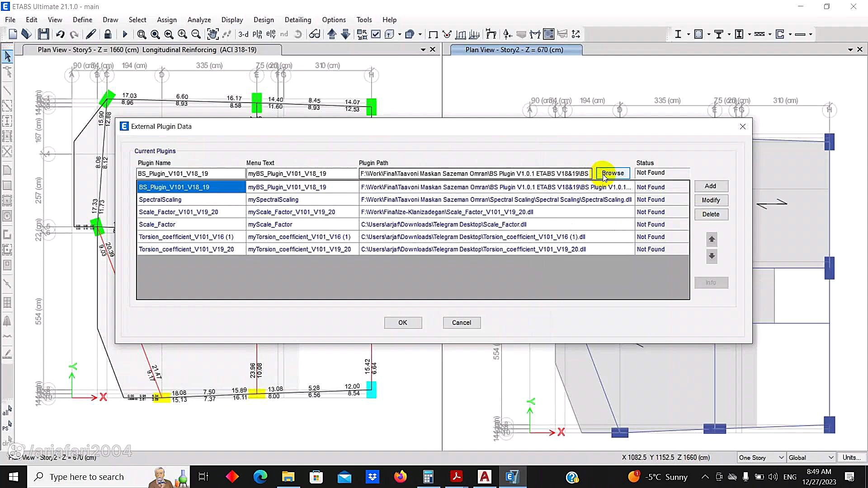Show Undeformed Shape icon

433,34
